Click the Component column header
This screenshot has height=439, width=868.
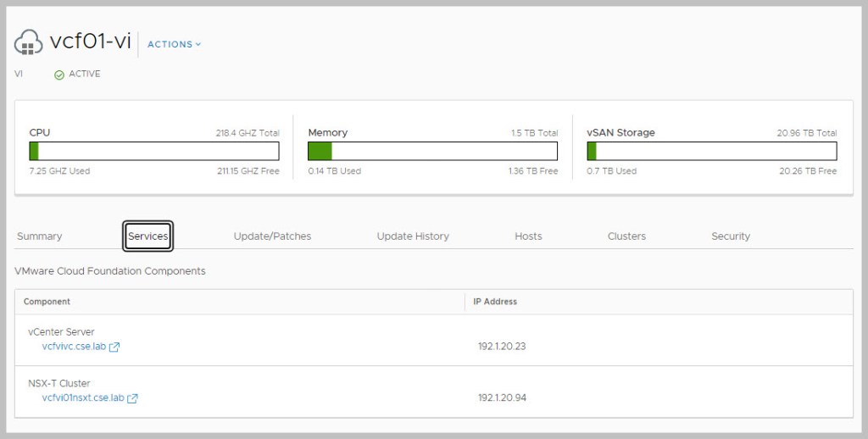coord(47,302)
